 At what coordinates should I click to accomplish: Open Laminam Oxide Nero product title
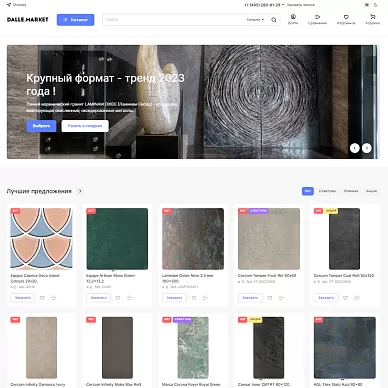[x=188, y=278]
